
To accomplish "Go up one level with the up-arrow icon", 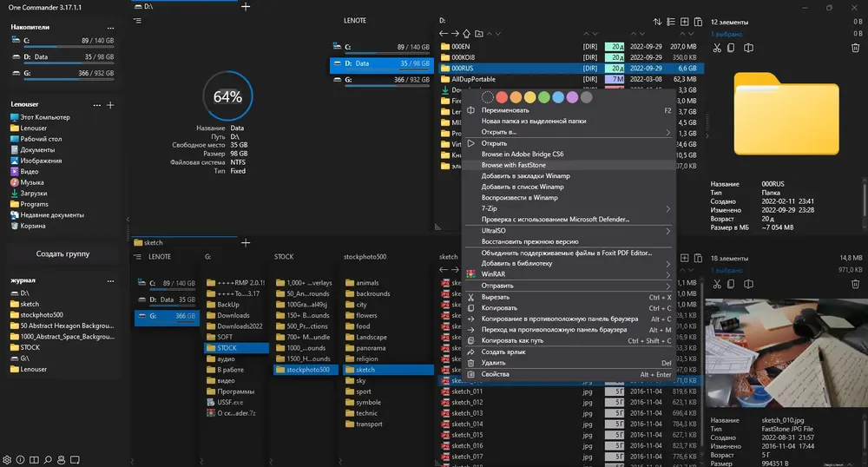I will (x=467, y=34).
